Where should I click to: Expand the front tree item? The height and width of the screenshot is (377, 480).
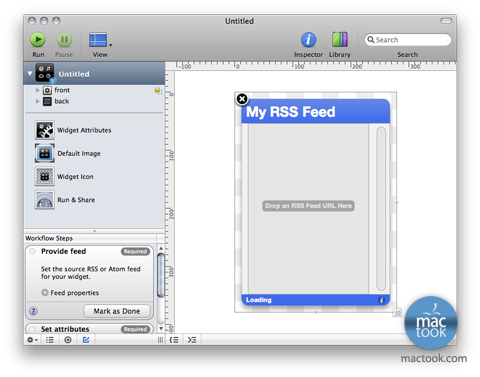click(38, 90)
